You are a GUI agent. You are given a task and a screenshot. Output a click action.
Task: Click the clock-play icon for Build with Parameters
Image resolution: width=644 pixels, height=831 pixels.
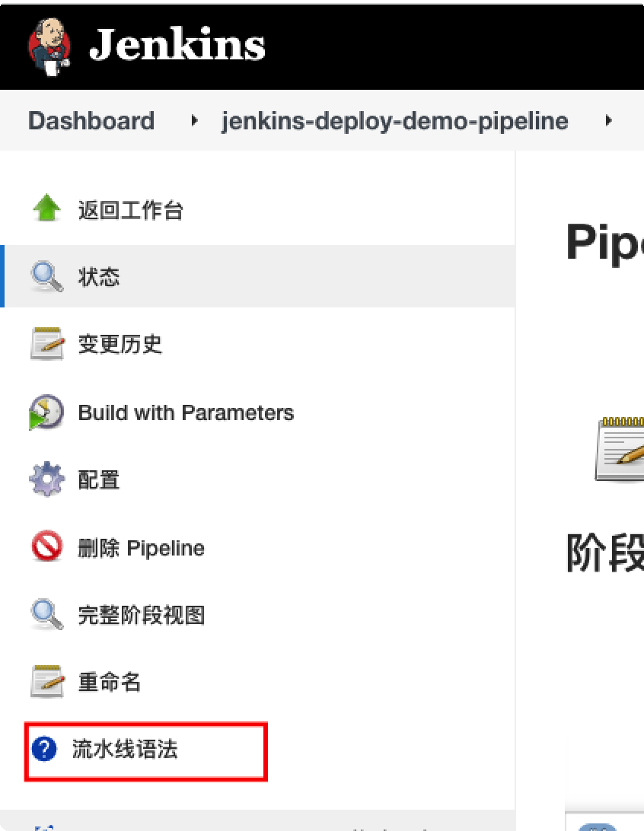click(x=46, y=412)
